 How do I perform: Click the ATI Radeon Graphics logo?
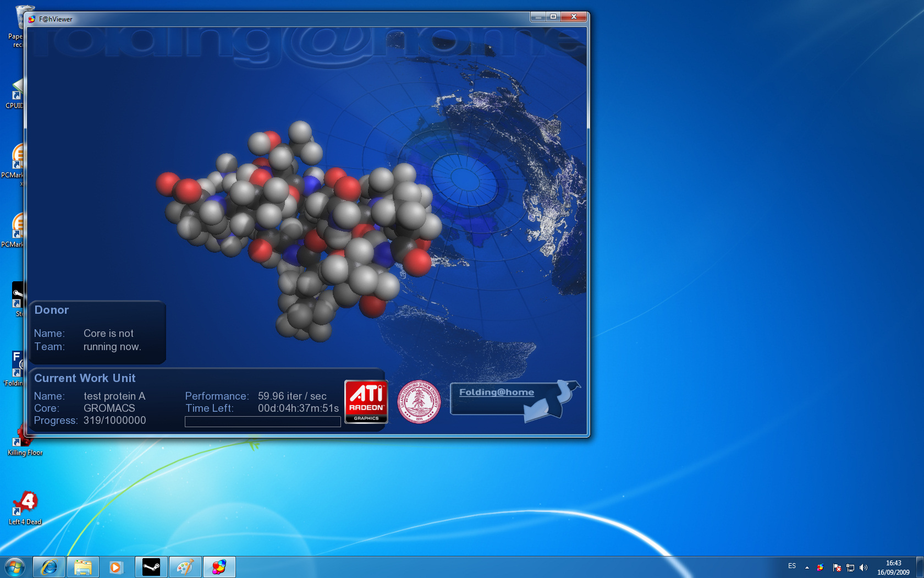click(366, 402)
